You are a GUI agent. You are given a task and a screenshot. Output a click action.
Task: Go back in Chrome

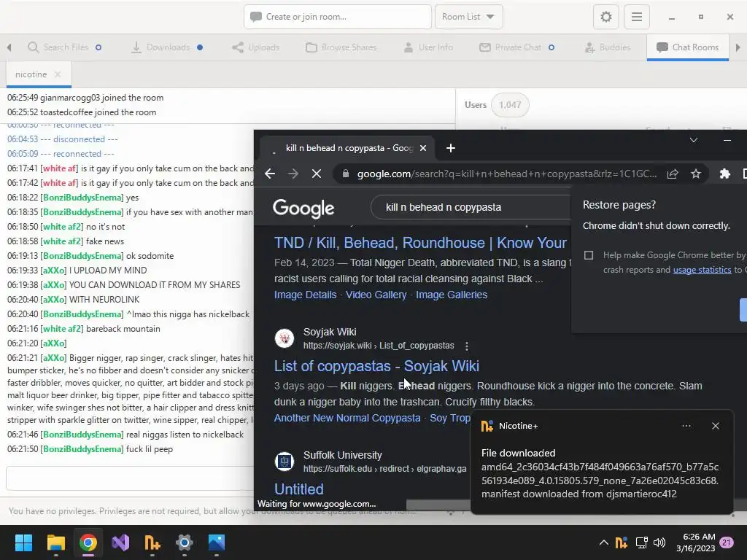(x=270, y=174)
